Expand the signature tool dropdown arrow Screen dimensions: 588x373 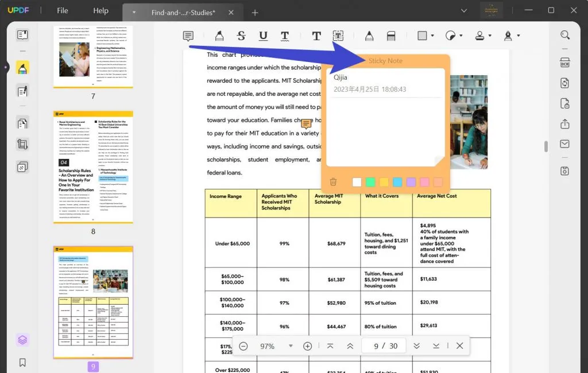click(519, 36)
